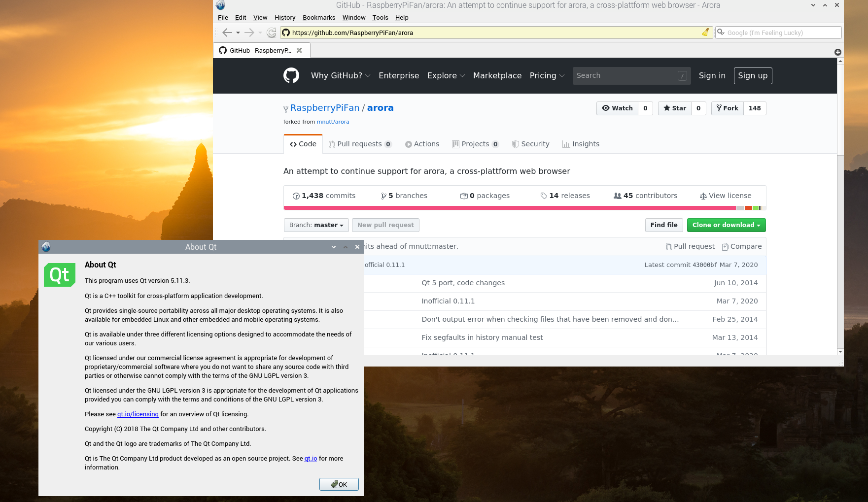This screenshot has width=868, height=502.
Task: Click fork count 148
Action: tap(755, 108)
